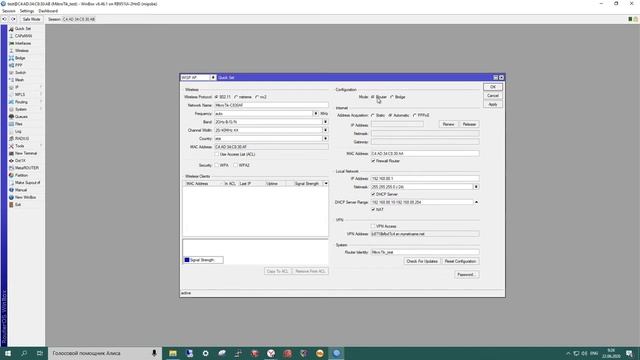Click Exit in the sidebar
The height and width of the screenshot is (360, 640).
[x=18, y=205]
